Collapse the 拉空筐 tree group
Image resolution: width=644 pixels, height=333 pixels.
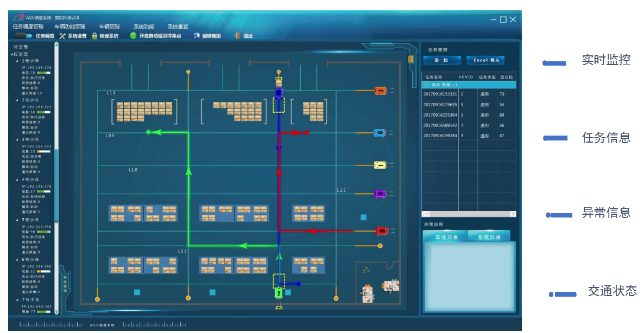pos(12,54)
